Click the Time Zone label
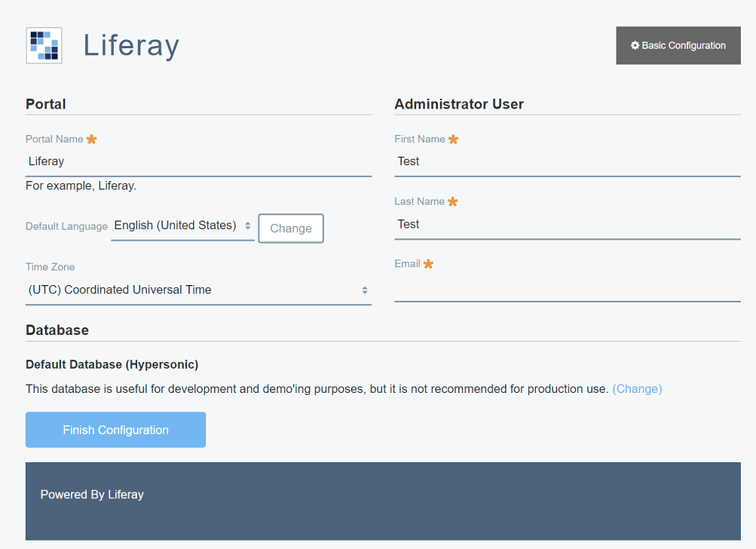The width and height of the screenshot is (756, 549). pos(51,267)
